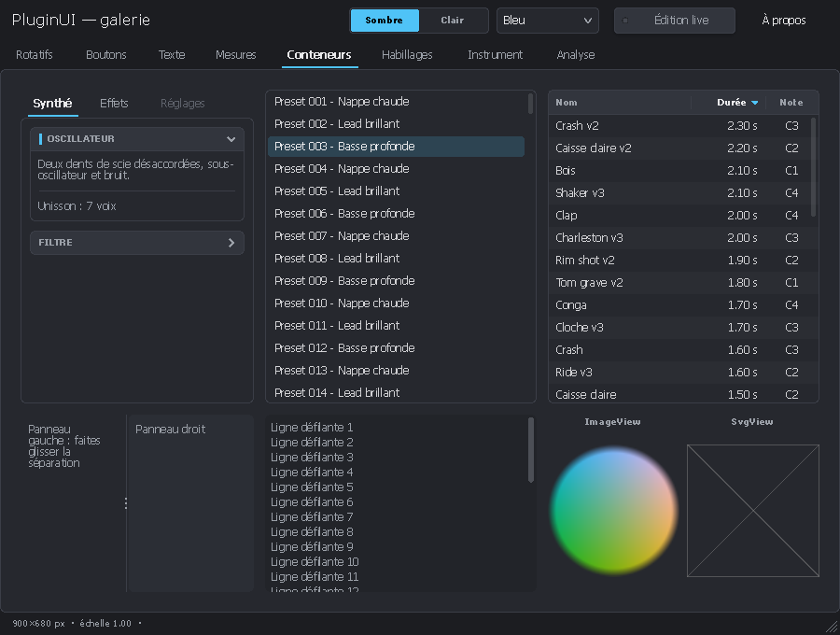Collapse the OSCILLATEUR section chevron
Viewport: 840px width, 635px height.
[x=231, y=139]
